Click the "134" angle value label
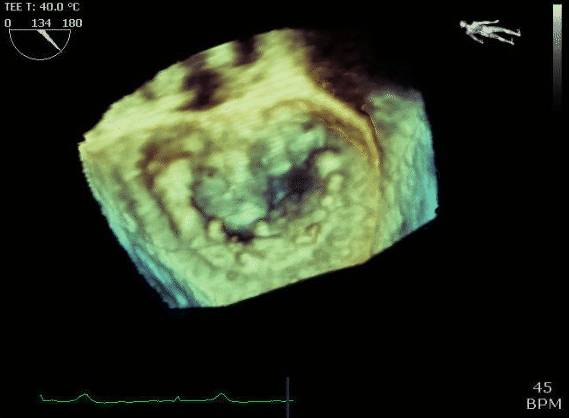569x418 pixels. pyautogui.click(x=41, y=23)
